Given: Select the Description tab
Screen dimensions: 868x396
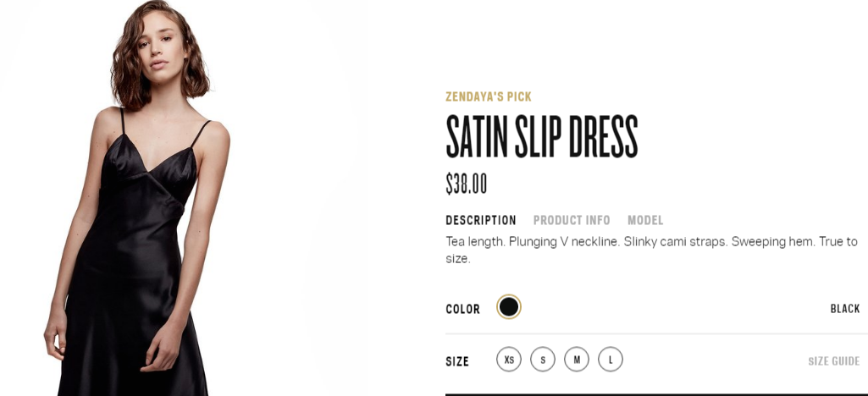Looking at the screenshot, I should [480, 220].
